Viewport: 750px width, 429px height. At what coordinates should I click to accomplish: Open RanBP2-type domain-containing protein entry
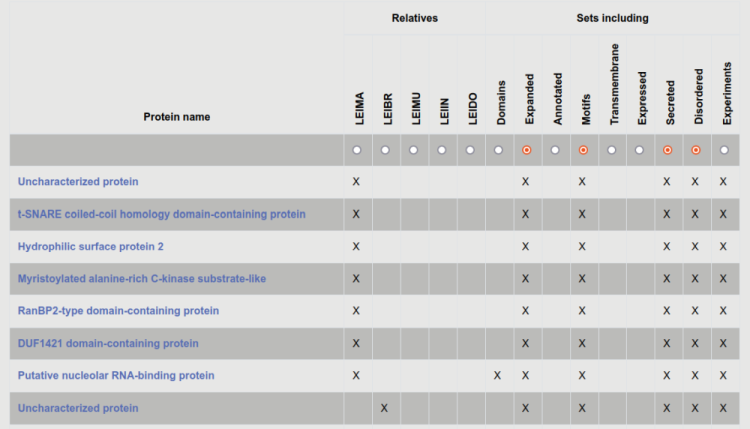coord(118,311)
